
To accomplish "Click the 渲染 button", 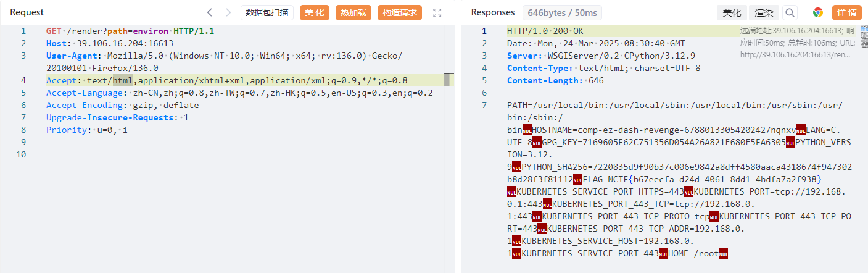I will [764, 12].
